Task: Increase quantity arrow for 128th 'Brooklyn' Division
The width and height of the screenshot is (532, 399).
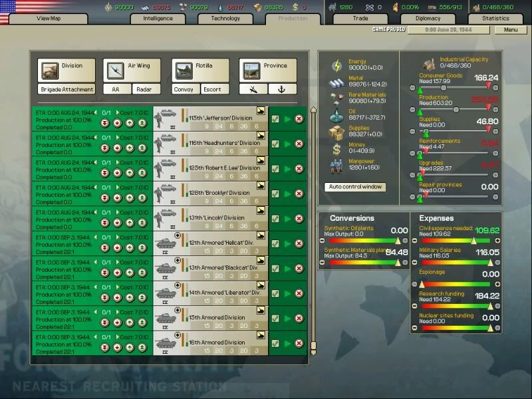Action: (x=115, y=187)
